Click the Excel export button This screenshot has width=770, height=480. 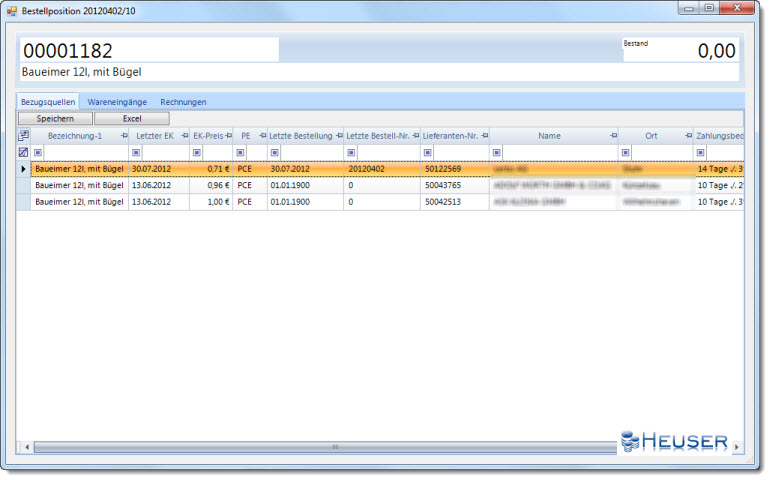131,118
